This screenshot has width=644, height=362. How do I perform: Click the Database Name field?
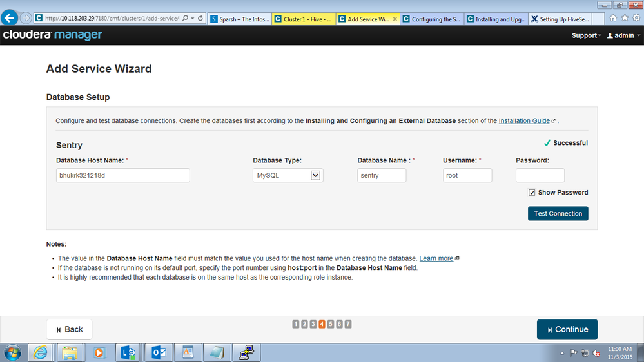382,175
